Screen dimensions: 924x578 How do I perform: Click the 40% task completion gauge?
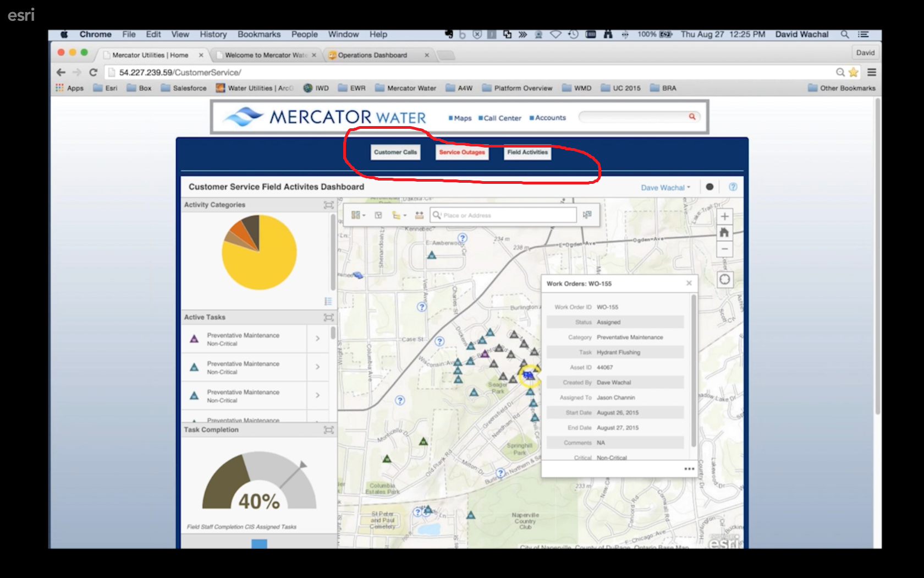[259, 482]
